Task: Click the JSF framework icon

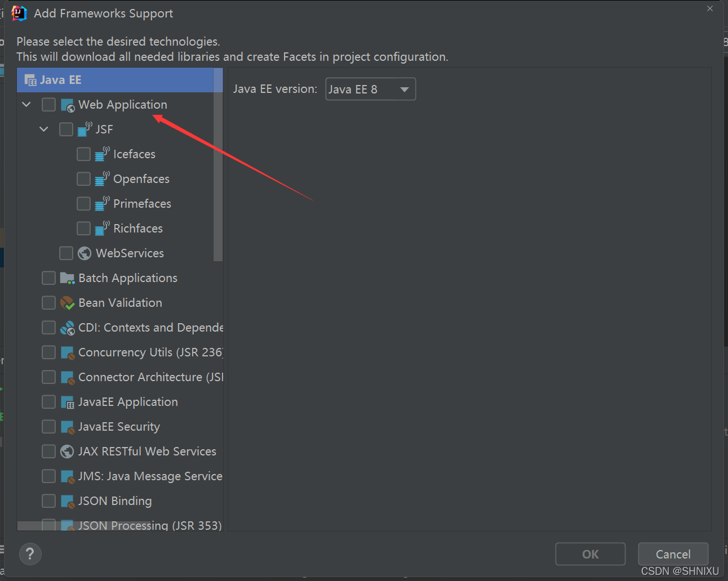Action: [x=85, y=129]
